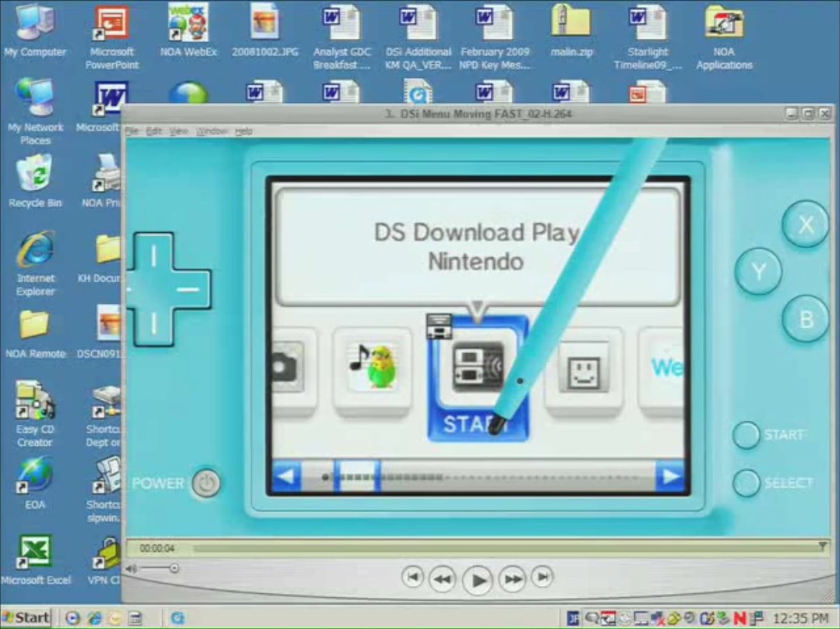The width and height of the screenshot is (840, 629).
Task: Click the DSi POWER button
Action: tap(206, 483)
